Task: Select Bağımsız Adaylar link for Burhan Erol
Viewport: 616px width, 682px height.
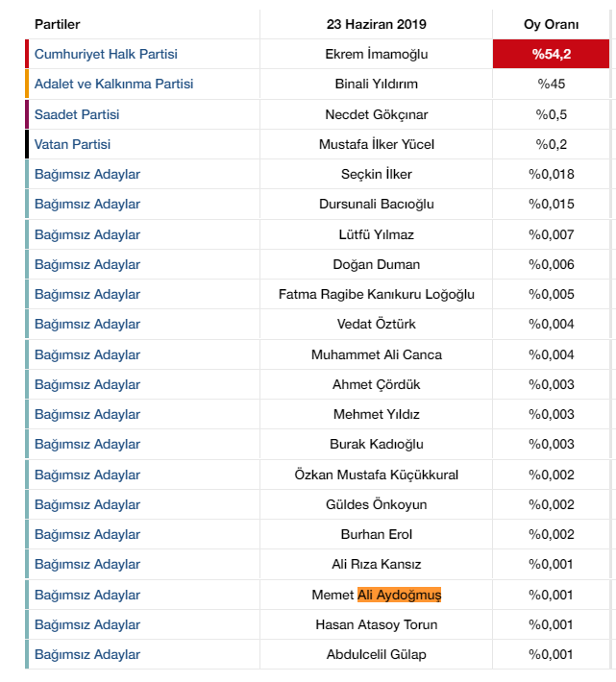Action: (87, 534)
